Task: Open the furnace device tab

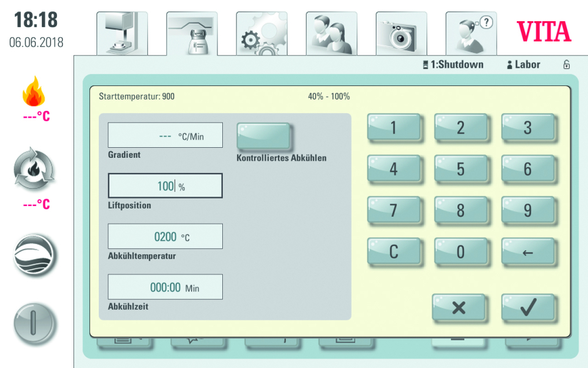Action: click(122, 34)
